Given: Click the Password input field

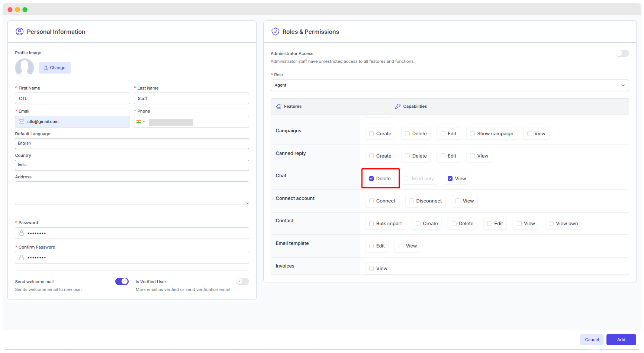Looking at the screenshot, I should point(132,233).
